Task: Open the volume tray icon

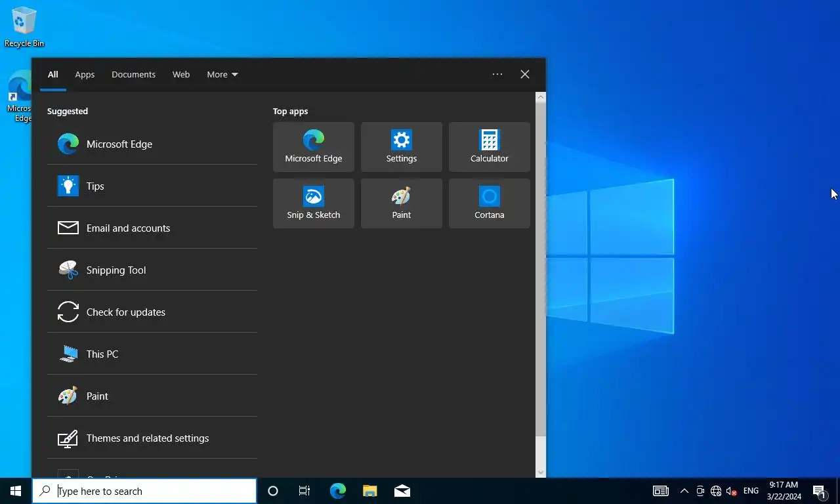Action: click(732, 491)
